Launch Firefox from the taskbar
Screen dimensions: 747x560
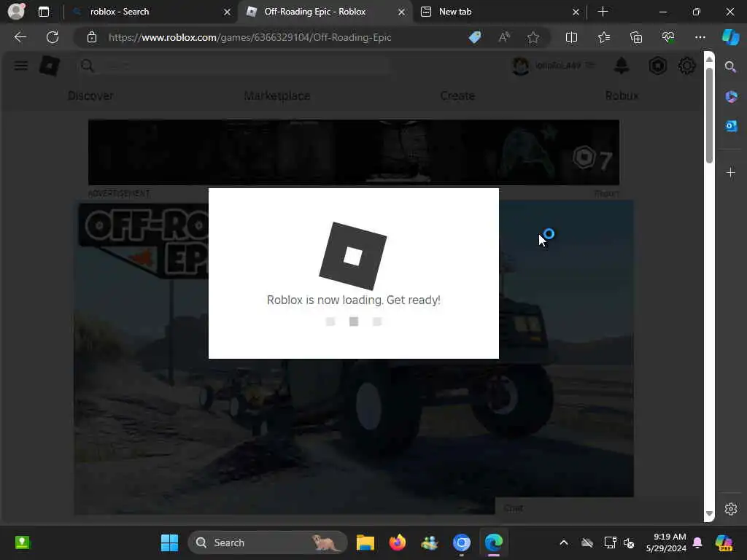point(398,542)
